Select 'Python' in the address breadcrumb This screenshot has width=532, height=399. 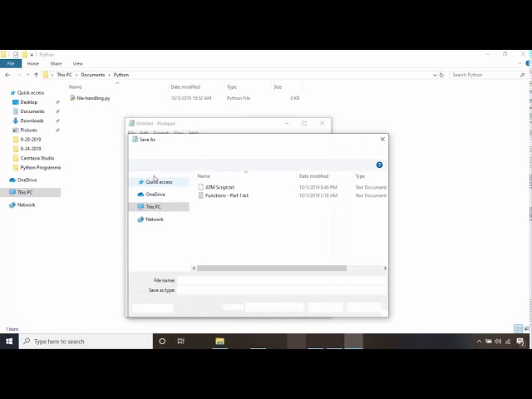[x=121, y=75]
